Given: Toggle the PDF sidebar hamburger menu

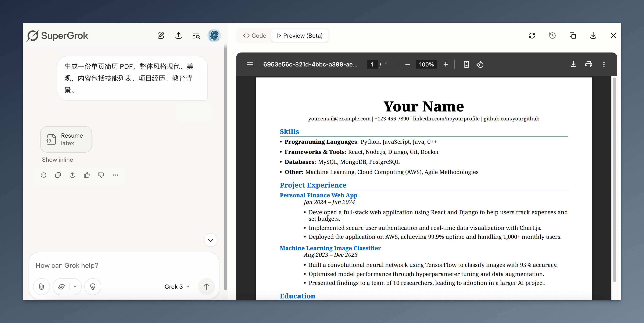Looking at the screenshot, I should tap(250, 64).
